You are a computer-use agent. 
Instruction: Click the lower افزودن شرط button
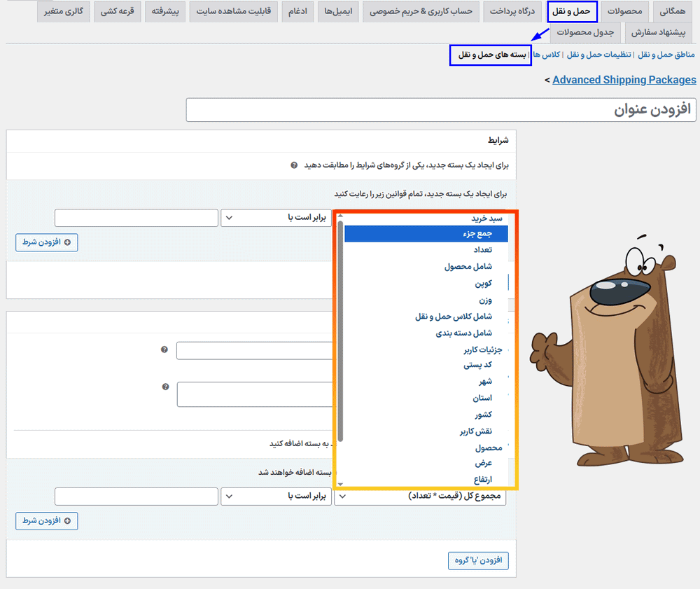[x=47, y=521]
